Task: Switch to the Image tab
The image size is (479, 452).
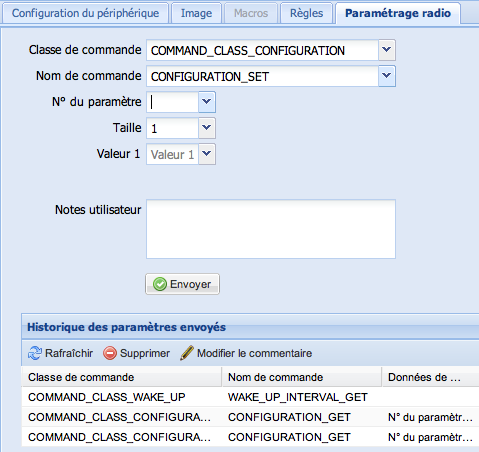Action: pyautogui.click(x=196, y=13)
